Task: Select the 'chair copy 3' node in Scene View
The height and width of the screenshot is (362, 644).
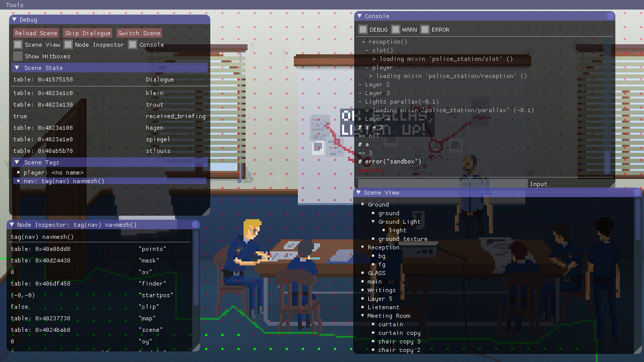Action: pos(399,341)
